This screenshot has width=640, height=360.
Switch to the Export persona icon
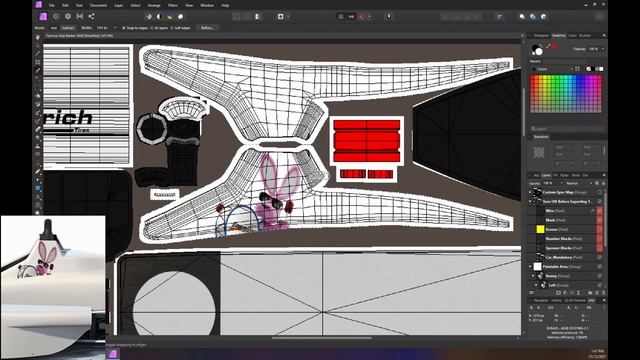tap(91, 16)
